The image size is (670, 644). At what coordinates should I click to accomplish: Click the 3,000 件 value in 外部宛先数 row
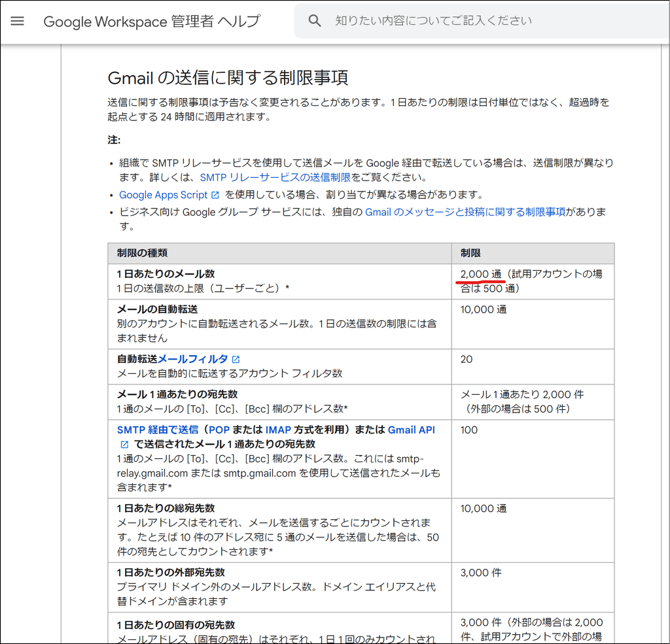(x=481, y=573)
